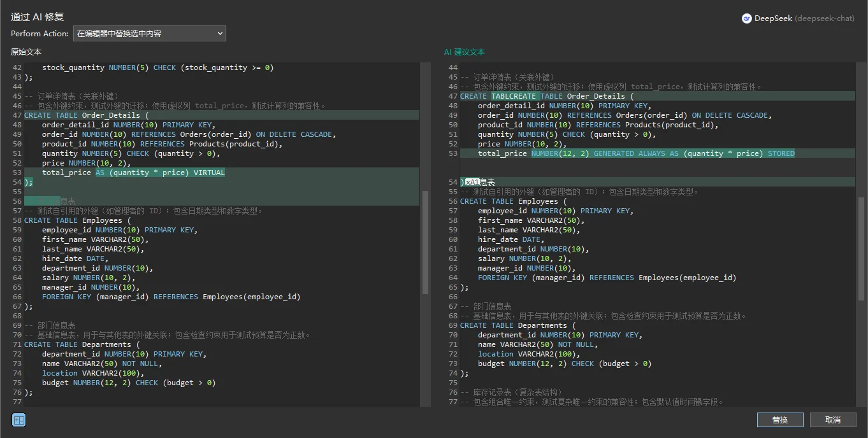The image size is (868, 438).
Task: Click AI suggestion line 54 with broken comment
Action: pos(478,182)
